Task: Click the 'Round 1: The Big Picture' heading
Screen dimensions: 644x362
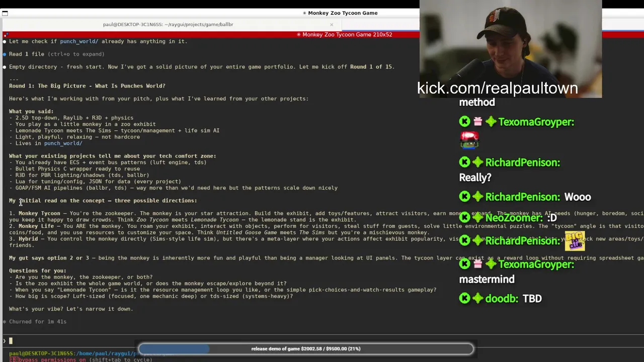Action: (x=87, y=86)
